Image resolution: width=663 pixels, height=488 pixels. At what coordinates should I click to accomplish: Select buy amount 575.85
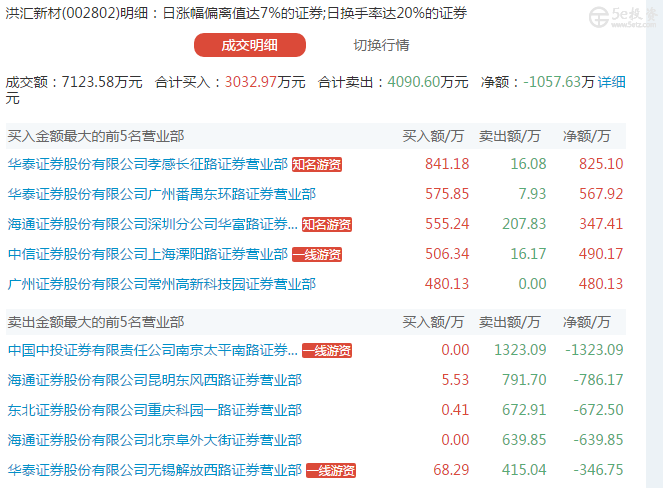pyautogui.click(x=447, y=194)
